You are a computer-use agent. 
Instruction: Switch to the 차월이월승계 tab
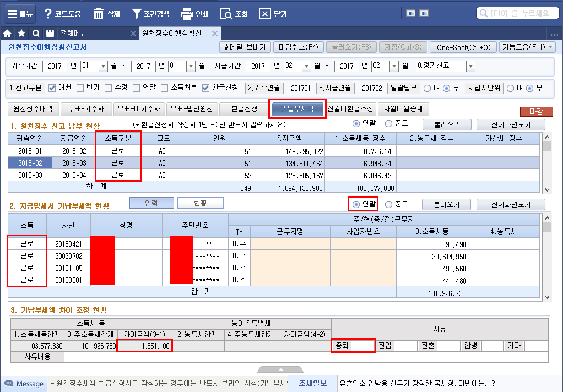pyautogui.click(x=403, y=109)
